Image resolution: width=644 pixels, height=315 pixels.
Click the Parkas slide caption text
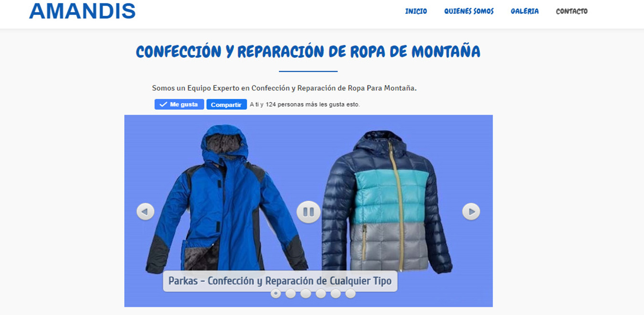coord(280,281)
